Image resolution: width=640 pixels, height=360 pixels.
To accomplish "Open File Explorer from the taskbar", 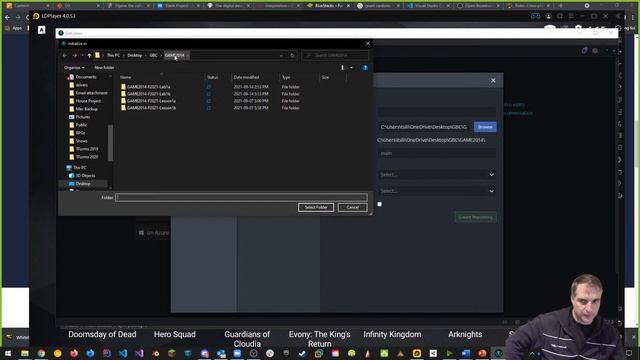I will click(24, 353).
